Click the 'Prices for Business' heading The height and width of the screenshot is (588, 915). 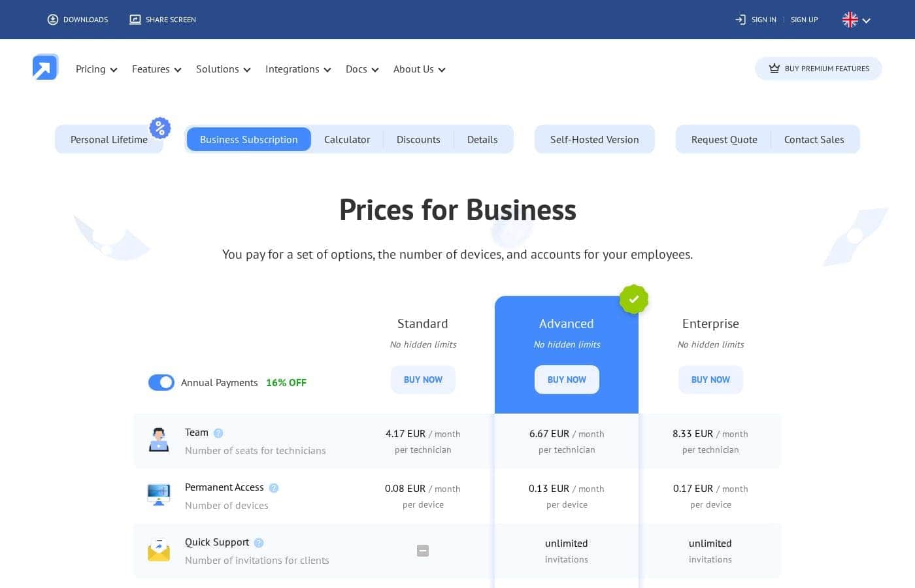point(457,210)
